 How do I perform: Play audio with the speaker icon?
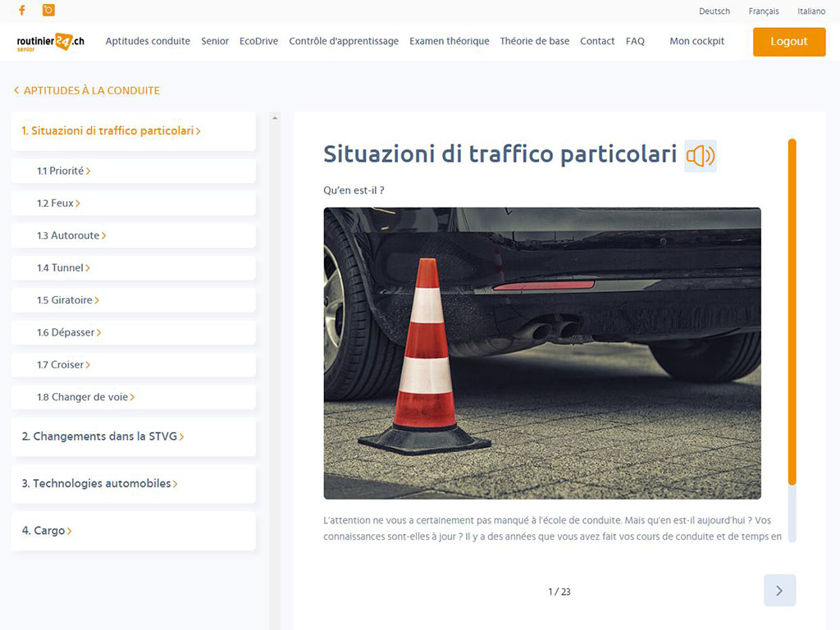(x=700, y=156)
